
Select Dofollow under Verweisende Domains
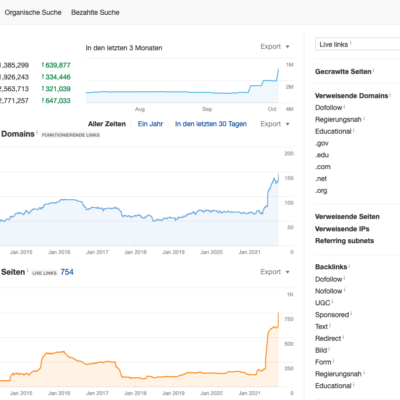(x=329, y=108)
